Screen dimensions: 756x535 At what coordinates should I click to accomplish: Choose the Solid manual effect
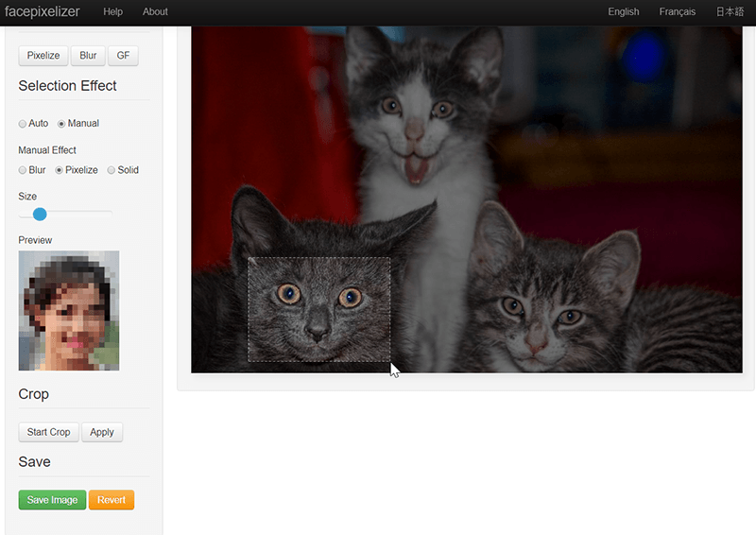(112, 170)
